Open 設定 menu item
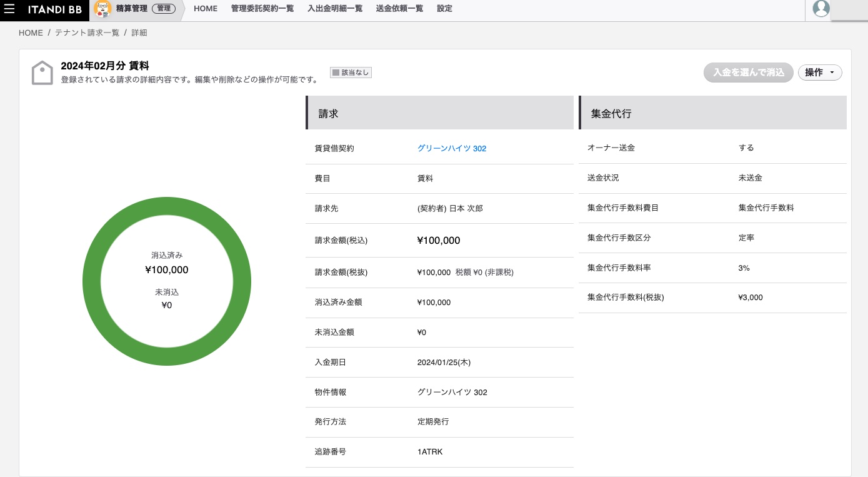This screenshot has height=477, width=868. pyautogui.click(x=444, y=9)
